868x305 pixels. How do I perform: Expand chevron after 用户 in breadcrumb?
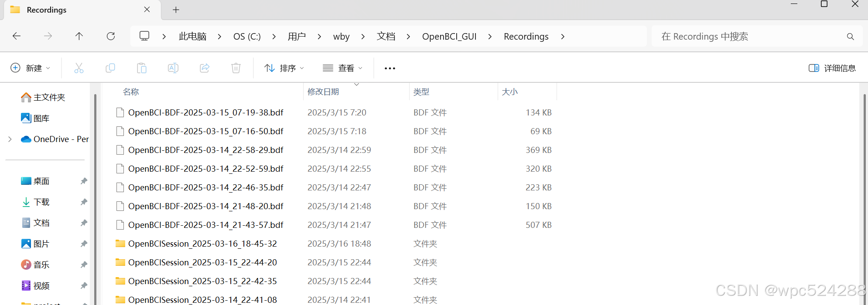click(319, 37)
